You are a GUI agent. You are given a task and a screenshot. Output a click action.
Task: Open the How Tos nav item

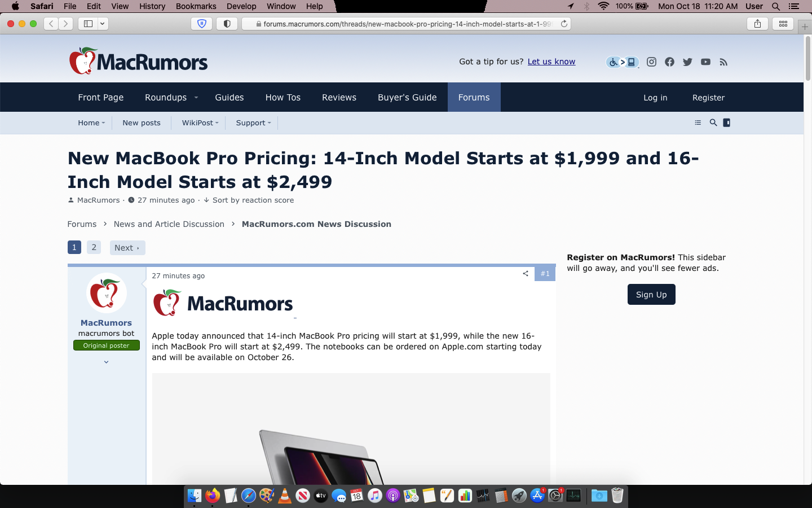pyautogui.click(x=283, y=97)
